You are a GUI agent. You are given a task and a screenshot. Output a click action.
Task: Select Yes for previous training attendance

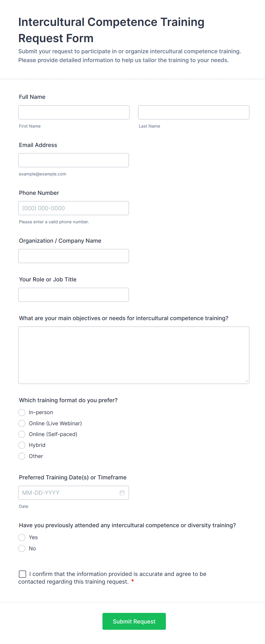pos(22,537)
